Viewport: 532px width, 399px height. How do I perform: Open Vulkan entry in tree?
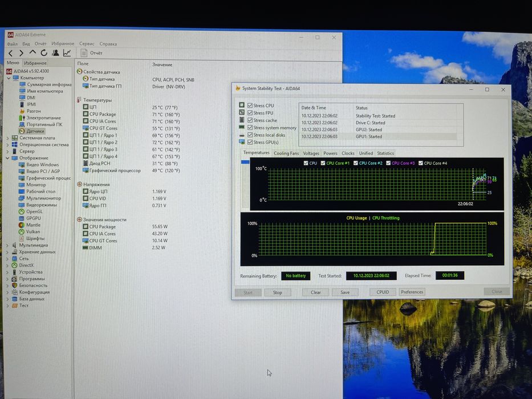tap(29, 232)
